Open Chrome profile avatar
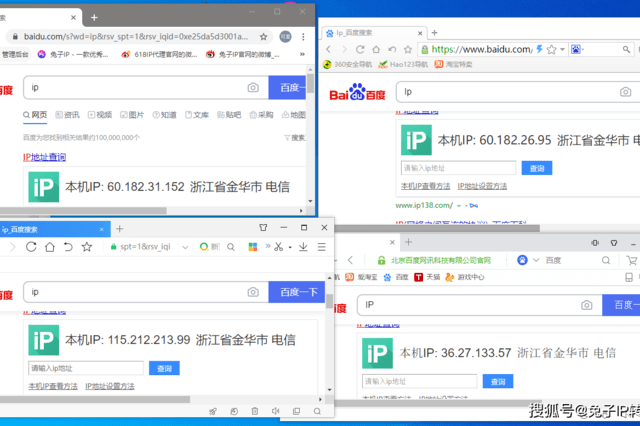 coord(285,37)
